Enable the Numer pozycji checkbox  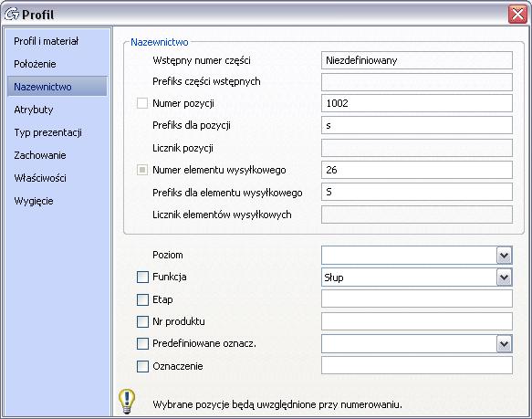pyautogui.click(x=142, y=103)
